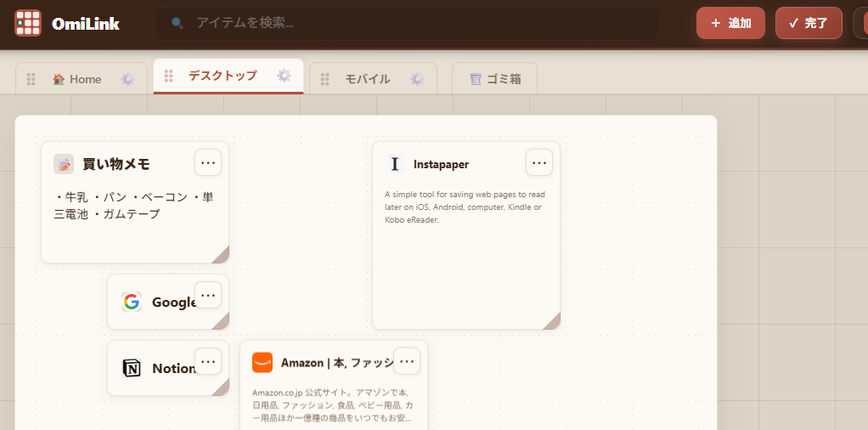Image resolution: width=868 pixels, height=430 pixels.
Task: Click the Notion logo icon
Action: point(131,369)
